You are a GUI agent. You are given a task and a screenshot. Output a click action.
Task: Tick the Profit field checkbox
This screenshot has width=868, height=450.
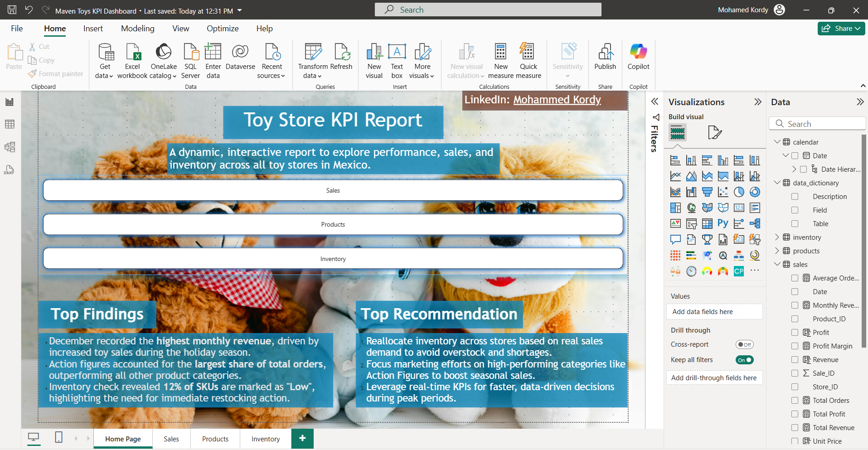coord(795,333)
